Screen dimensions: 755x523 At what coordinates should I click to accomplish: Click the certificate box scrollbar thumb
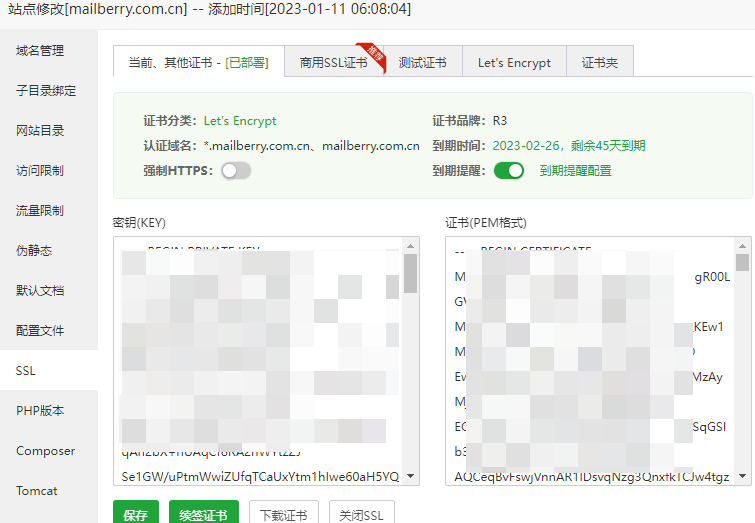tap(742, 262)
